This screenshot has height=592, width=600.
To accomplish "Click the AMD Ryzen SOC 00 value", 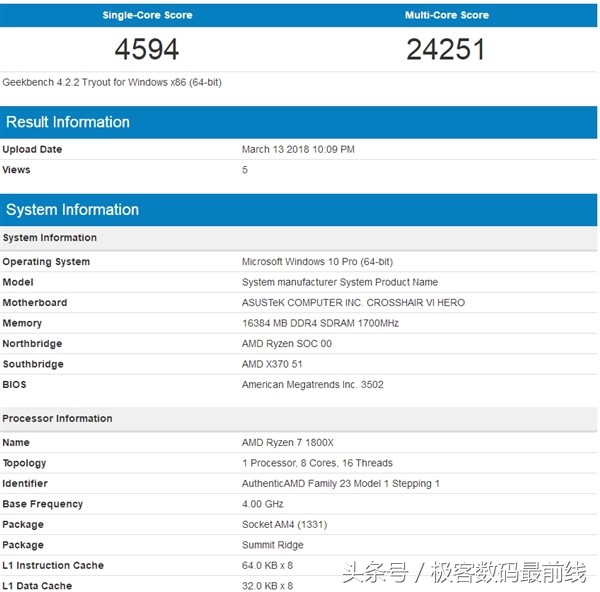I will click(x=287, y=344).
